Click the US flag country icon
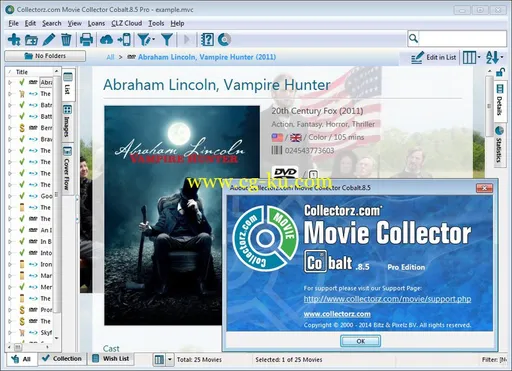The width and height of the screenshot is (512, 371). click(277, 137)
